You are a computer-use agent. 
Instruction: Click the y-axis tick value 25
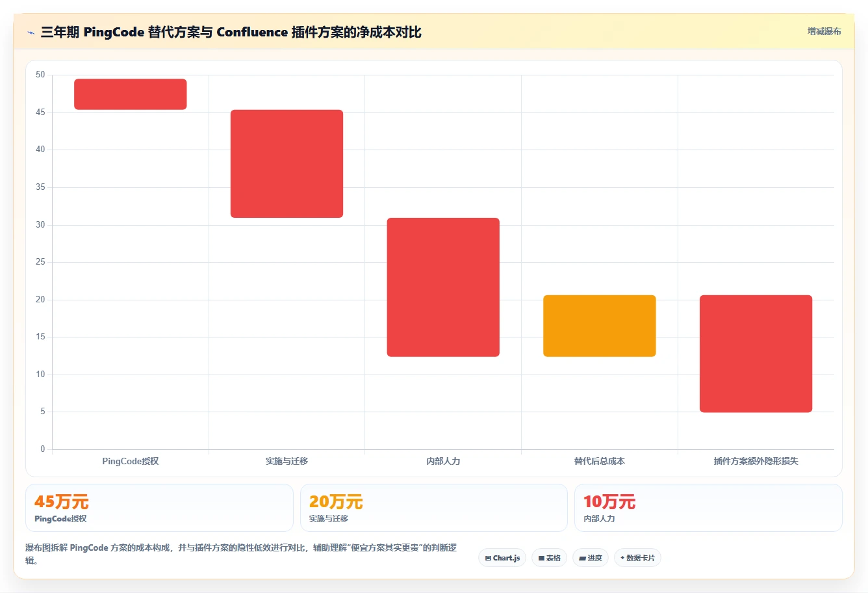(x=40, y=262)
